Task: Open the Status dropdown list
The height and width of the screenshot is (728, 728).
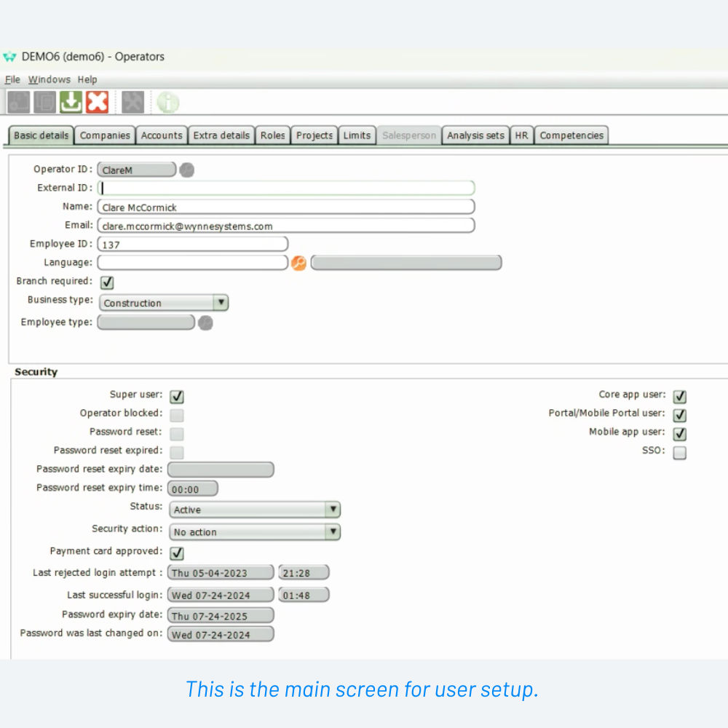Action: coord(332,510)
